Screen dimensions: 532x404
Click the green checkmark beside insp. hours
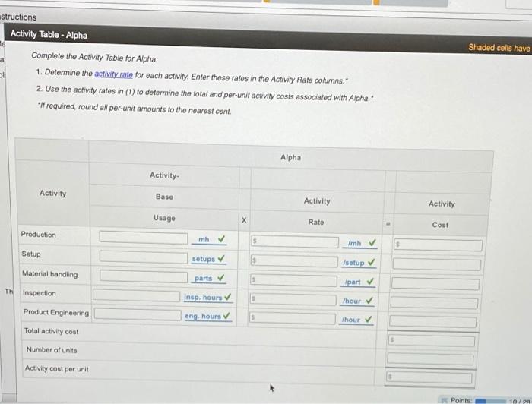[x=228, y=297]
